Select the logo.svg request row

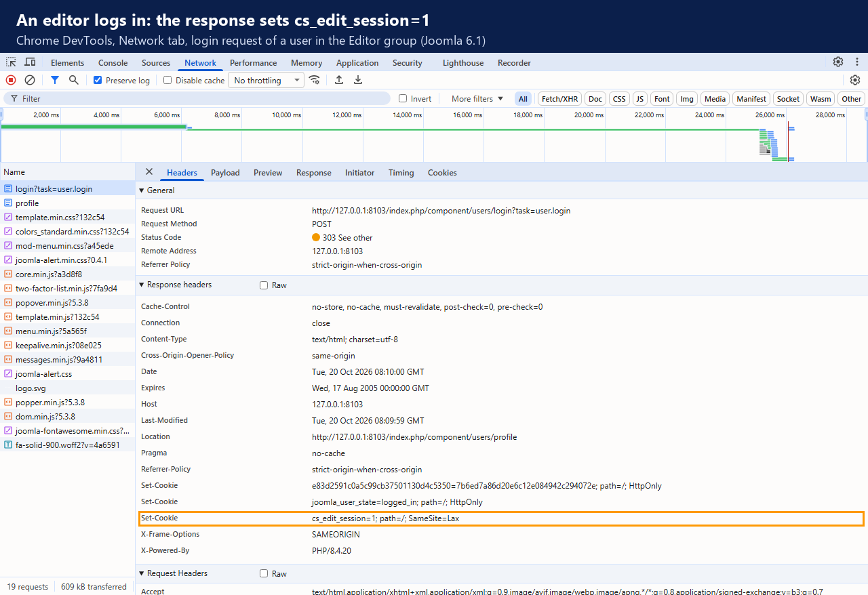pyautogui.click(x=68, y=388)
